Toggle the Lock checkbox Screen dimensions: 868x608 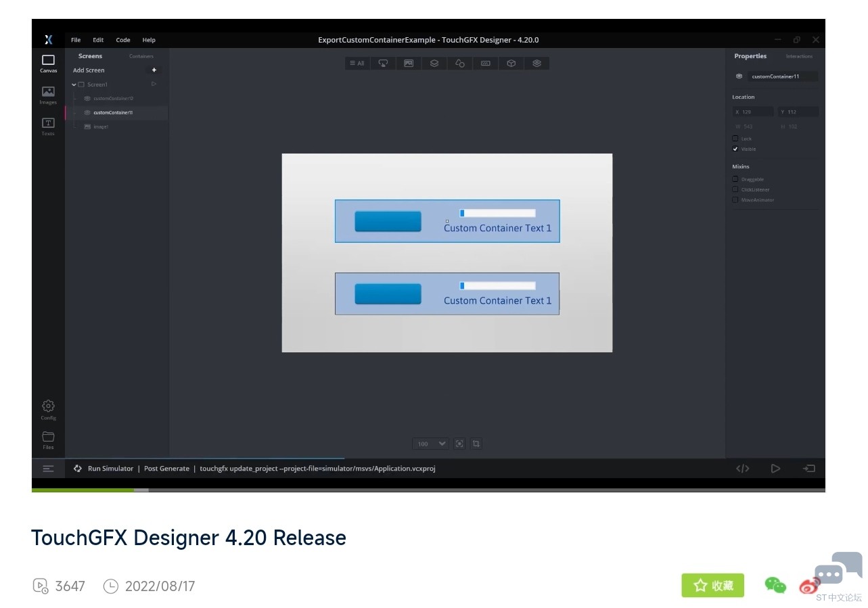[x=735, y=139]
